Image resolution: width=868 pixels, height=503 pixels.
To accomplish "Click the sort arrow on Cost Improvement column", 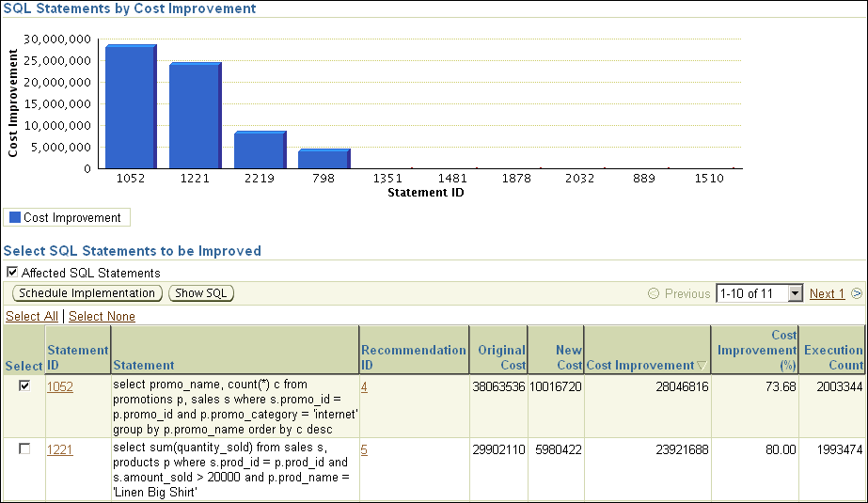I will coord(702,366).
